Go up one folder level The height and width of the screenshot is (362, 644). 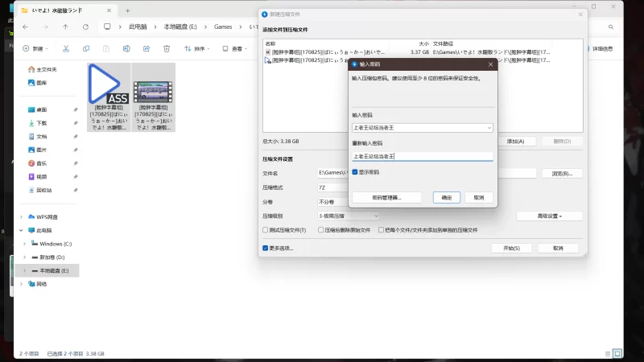(65, 27)
